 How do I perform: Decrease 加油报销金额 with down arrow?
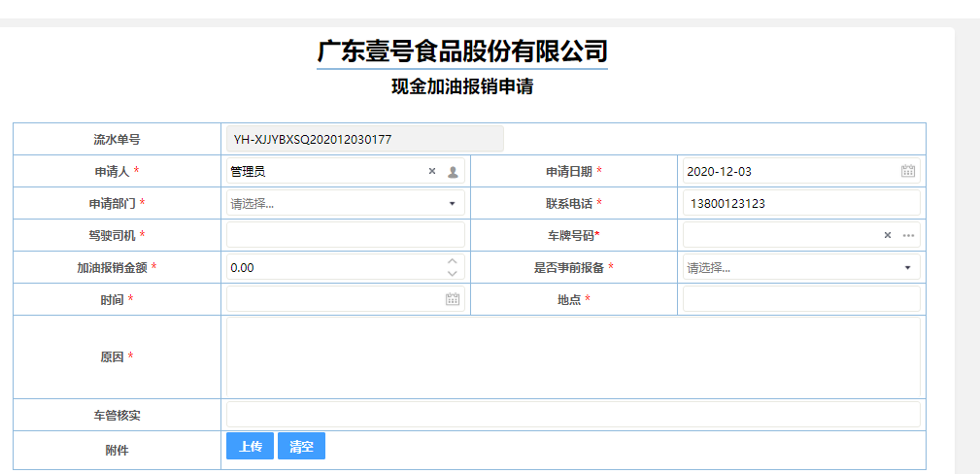453,273
